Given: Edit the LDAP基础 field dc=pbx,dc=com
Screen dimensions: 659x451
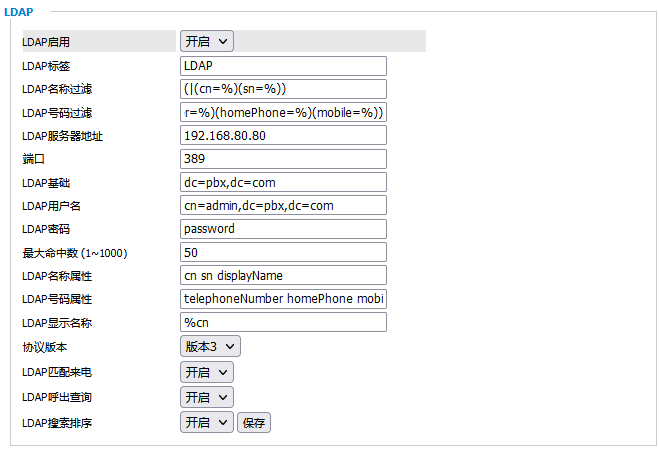Looking at the screenshot, I should click(283, 182).
